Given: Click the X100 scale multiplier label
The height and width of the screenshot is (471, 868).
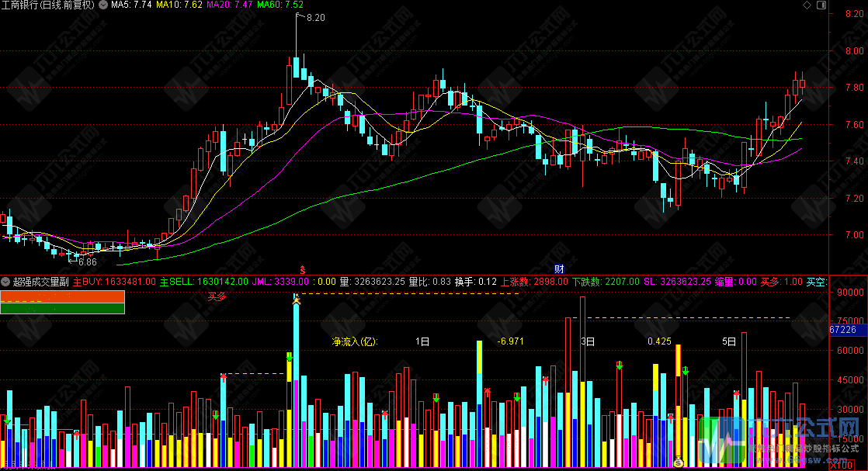Looking at the screenshot, I should pyautogui.click(x=842, y=466).
